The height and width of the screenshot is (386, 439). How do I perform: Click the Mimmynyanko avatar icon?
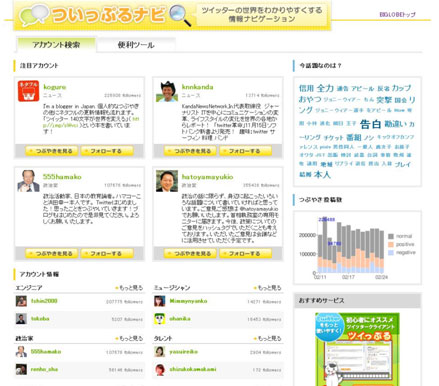(160, 301)
